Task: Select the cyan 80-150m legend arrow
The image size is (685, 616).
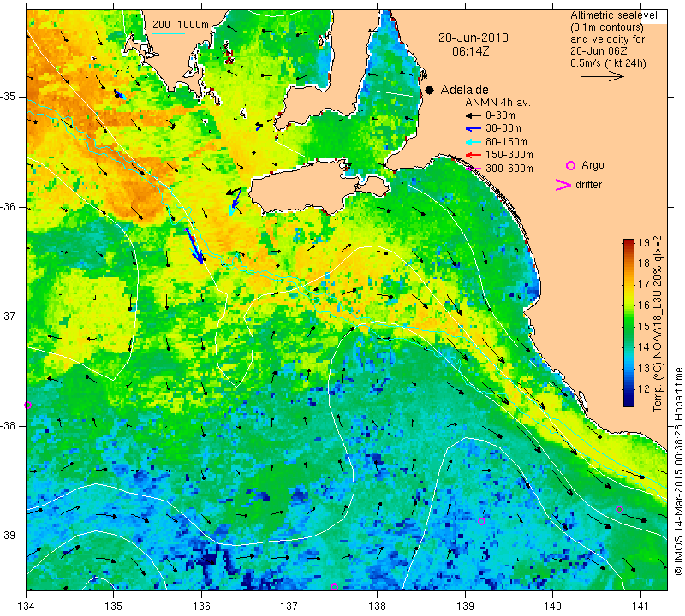Action: (474, 142)
